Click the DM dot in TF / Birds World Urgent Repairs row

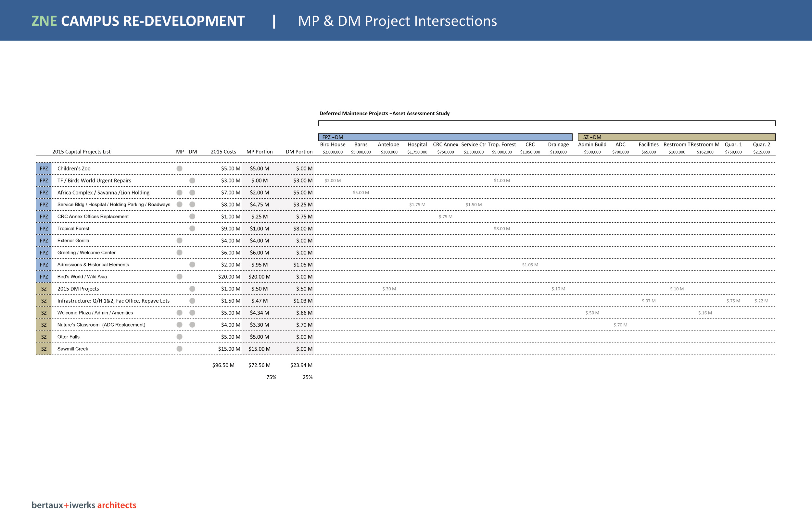[192, 180]
